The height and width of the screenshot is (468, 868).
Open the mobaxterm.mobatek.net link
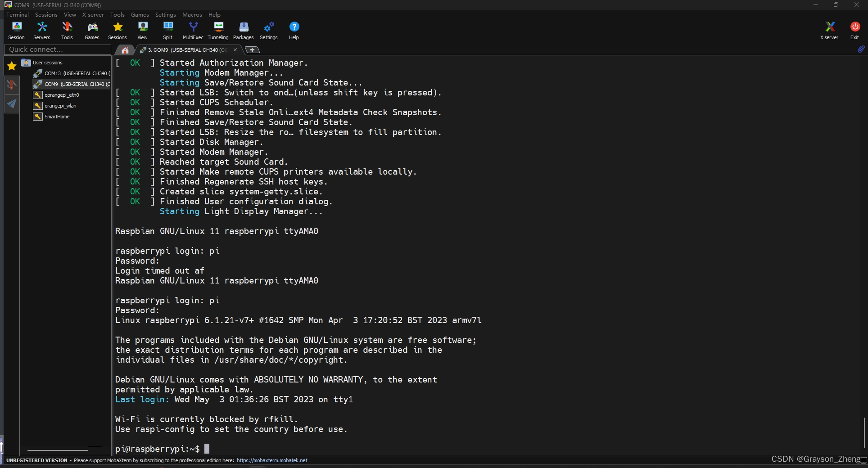[272, 460]
